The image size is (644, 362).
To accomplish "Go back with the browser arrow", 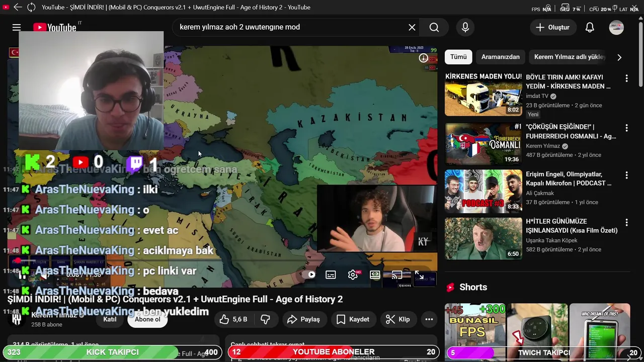I will click(x=18, y=7).
